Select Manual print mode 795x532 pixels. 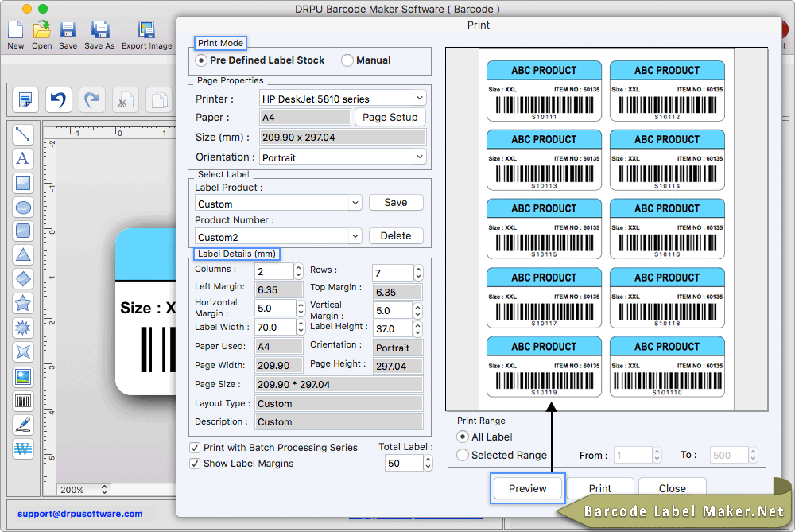(347, 60)
